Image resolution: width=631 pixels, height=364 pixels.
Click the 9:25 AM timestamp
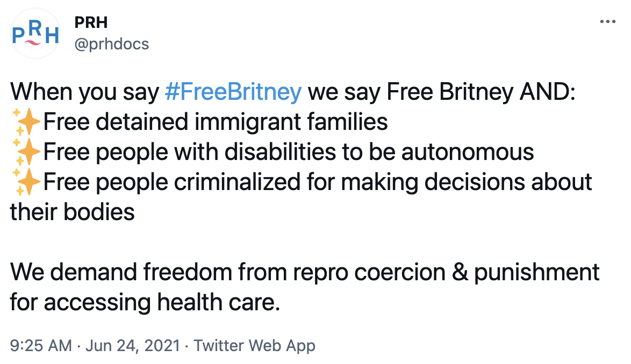pyautogui.click(x=40, y=345)
